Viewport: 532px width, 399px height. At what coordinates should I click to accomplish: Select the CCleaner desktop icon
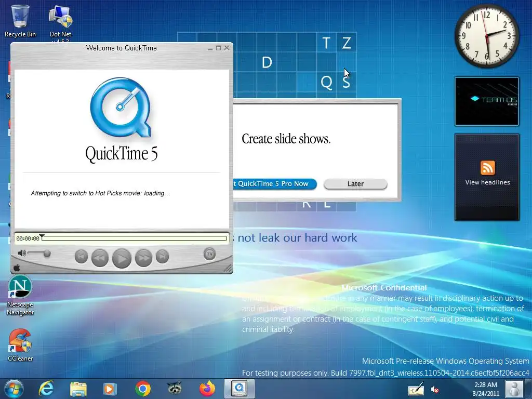[x=20, y=345]
